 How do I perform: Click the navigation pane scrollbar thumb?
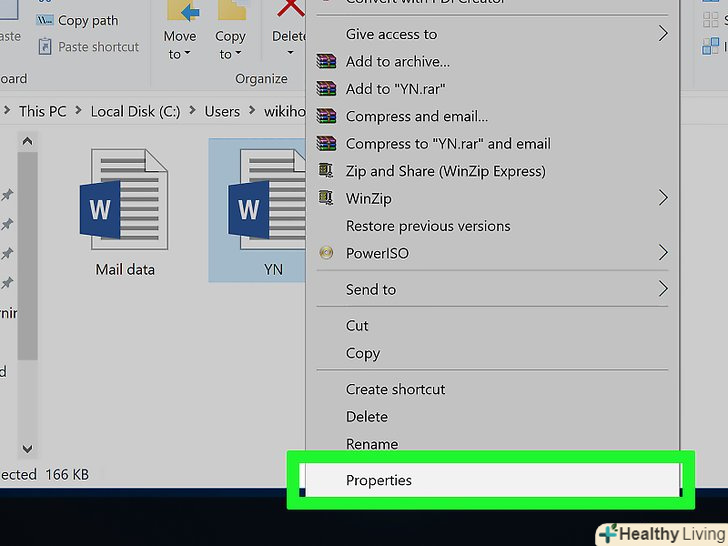(x=27, y=255)
